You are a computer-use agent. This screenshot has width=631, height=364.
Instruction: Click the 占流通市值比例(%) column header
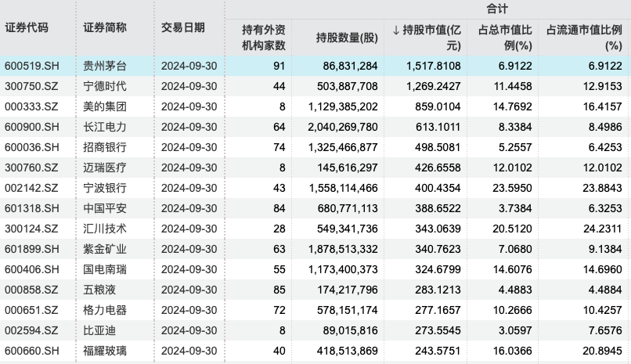(x=584, y=38)
